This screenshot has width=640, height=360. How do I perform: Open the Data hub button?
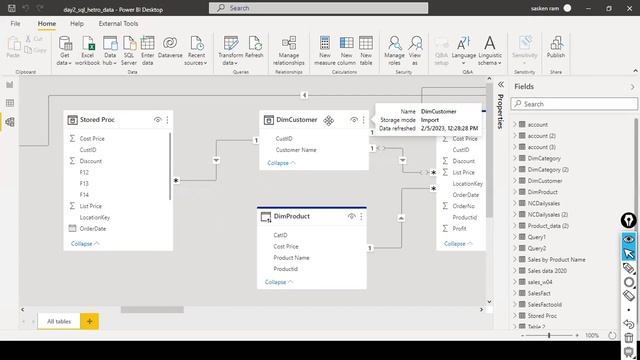pos(110,51)
